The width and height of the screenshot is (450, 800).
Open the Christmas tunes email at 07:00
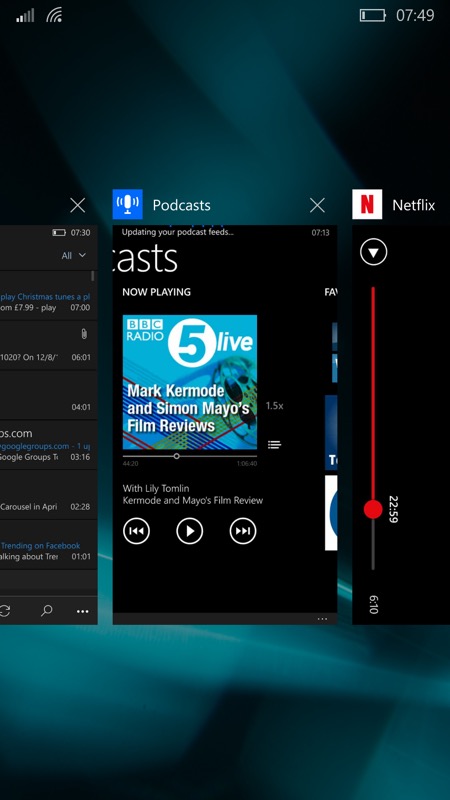pyautogui.click(x=48, y=296)
